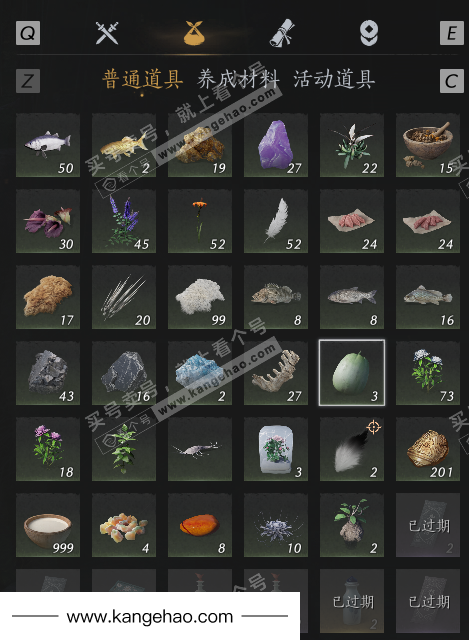Click the C key sub-tab button

coord(452,81)
